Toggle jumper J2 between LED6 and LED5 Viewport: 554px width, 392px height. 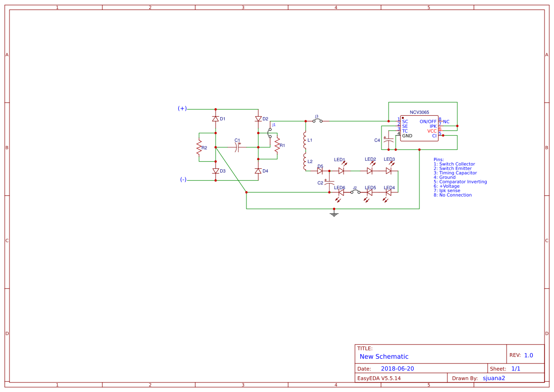pos(355,192)
